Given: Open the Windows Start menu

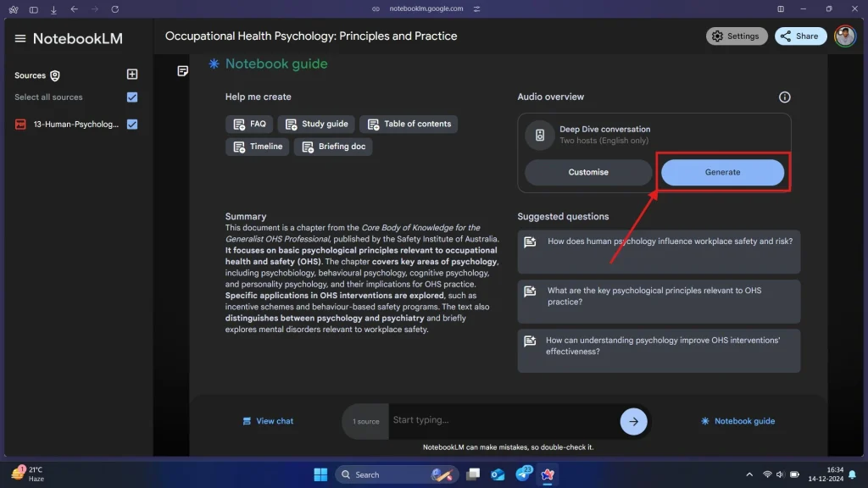Looking at the screenshot, I should coord(320,474).
